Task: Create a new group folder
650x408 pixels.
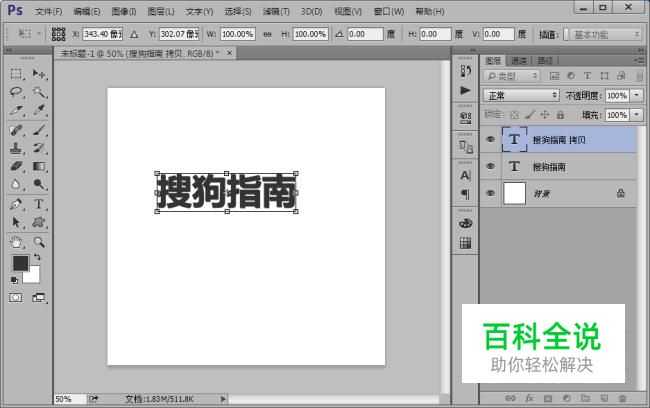Action: 585,398
